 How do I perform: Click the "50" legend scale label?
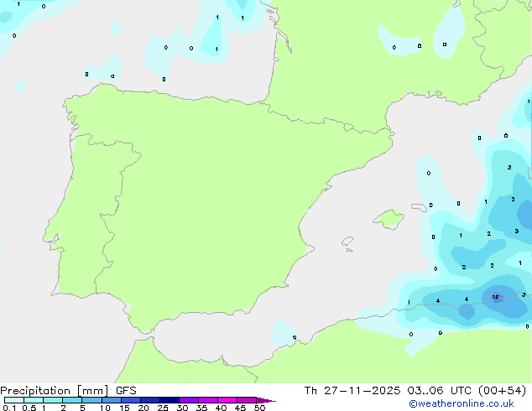pyautogui.click(x=259, y=408)
